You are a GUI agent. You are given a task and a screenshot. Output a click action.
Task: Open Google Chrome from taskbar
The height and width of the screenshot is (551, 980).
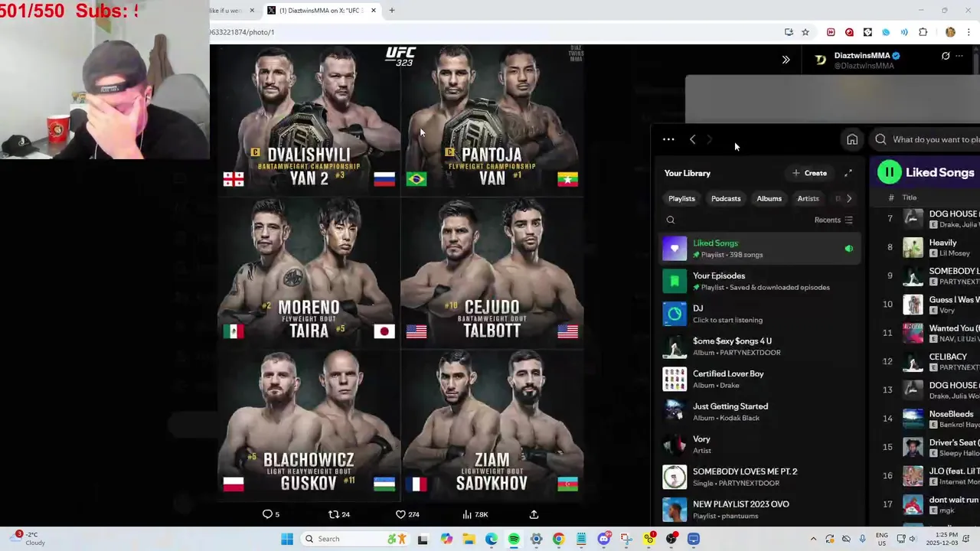[558, 539]
